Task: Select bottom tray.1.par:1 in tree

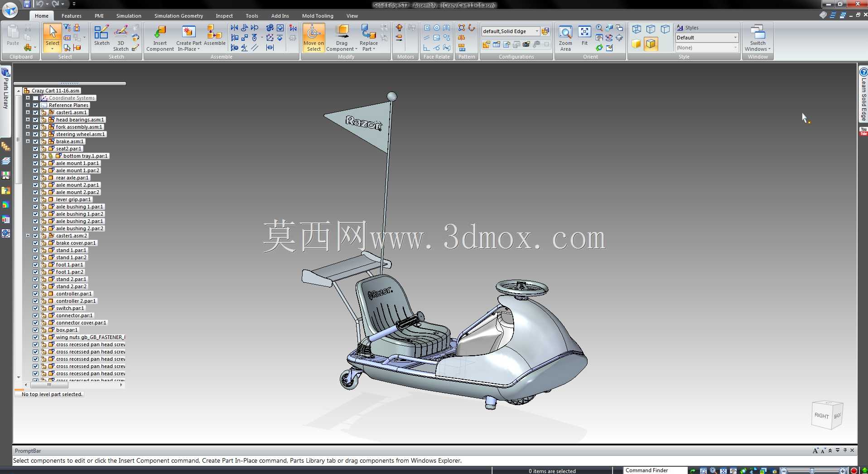Action: (x=86, y=156)
